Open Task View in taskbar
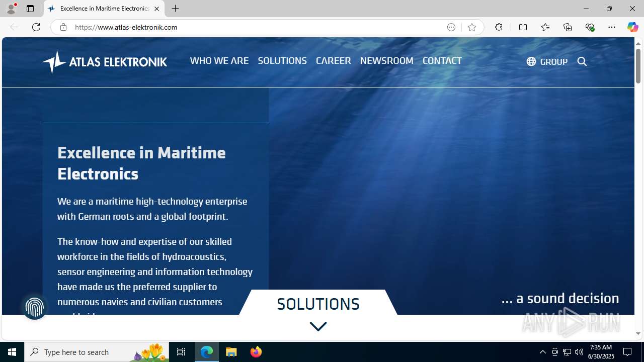This screenshot has width=644, height=362. (181, 352)
